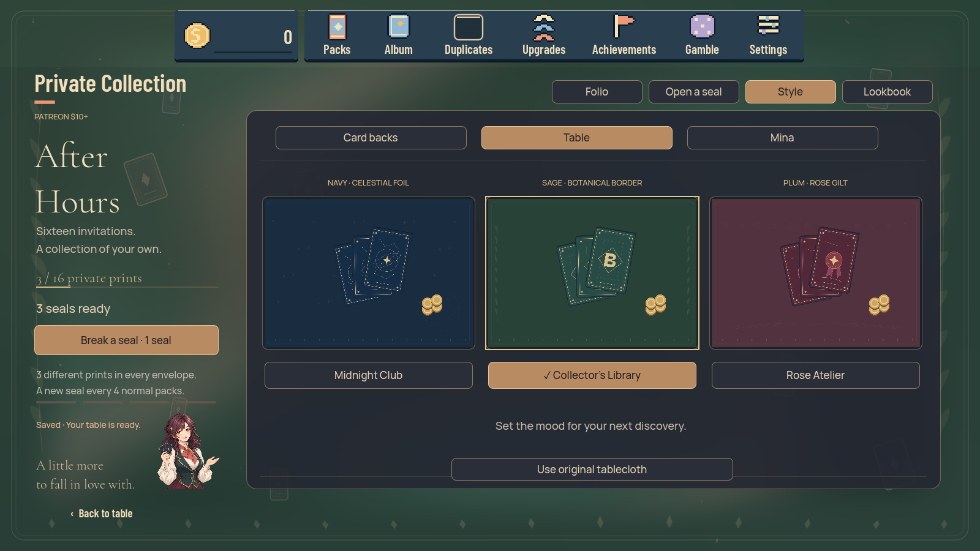Image resolution: width=980 pixels, height=551 pixels.
Task: Select the navy celestial foil thumbnail
Action: [x=369, y=273]
